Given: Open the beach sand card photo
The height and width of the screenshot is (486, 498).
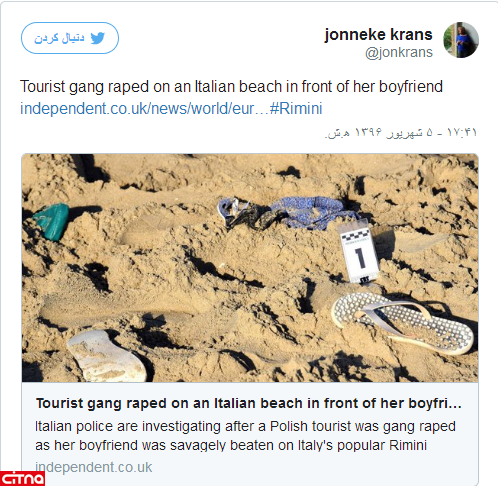Looking at the screenshot, I should [250, 268].
